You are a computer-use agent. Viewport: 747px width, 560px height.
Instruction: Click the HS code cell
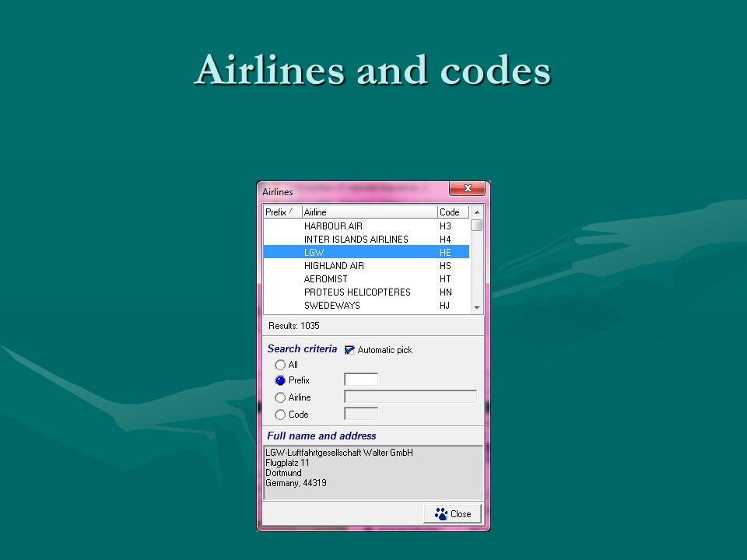coord(445,266)
